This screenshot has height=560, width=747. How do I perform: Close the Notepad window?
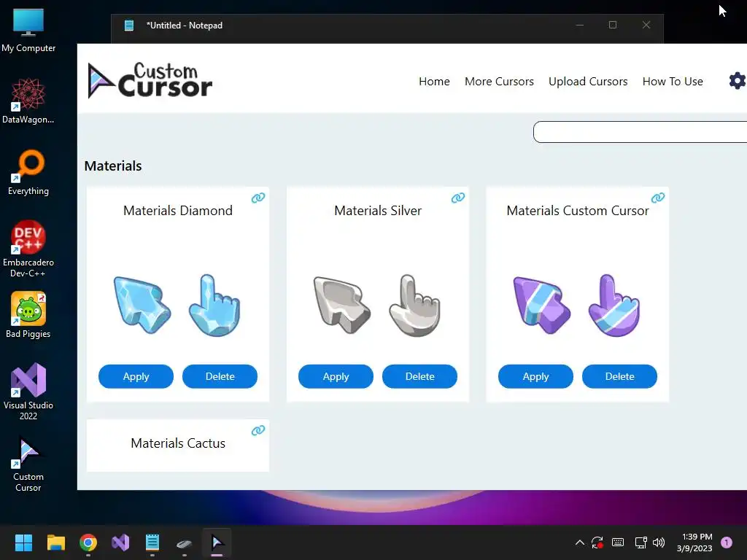(x=646, y=25)
